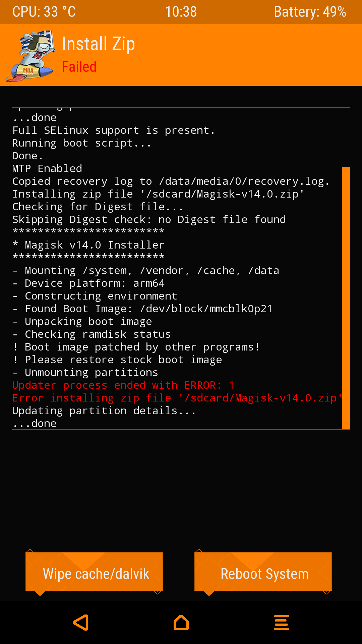This screenshot has width=362, height=644.
Task: Tap the Battery 49% indicator
Action: tap(310, 12)
